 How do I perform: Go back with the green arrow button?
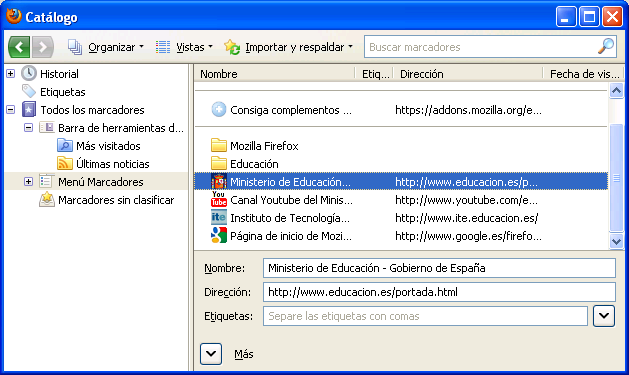pyautogui.click(x=19, y=47)
